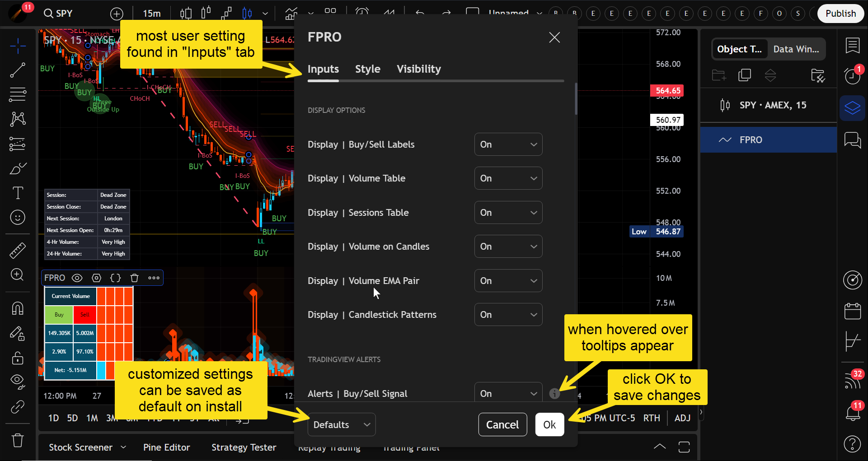The image size is (868, 461).
Task: Open the ruler measure tool
Action: (x=18, y=251)
